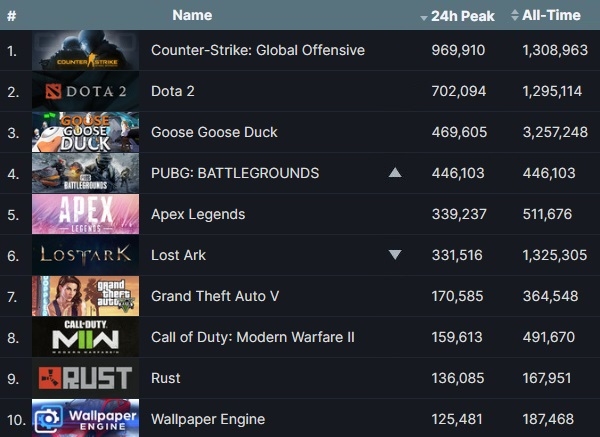Sort by the Name column header
Viewport: 600px width, 437px height.
coord(192,15)
